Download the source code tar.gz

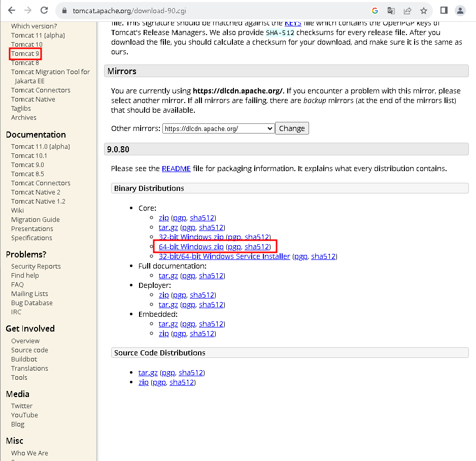[x=148, y=373]
